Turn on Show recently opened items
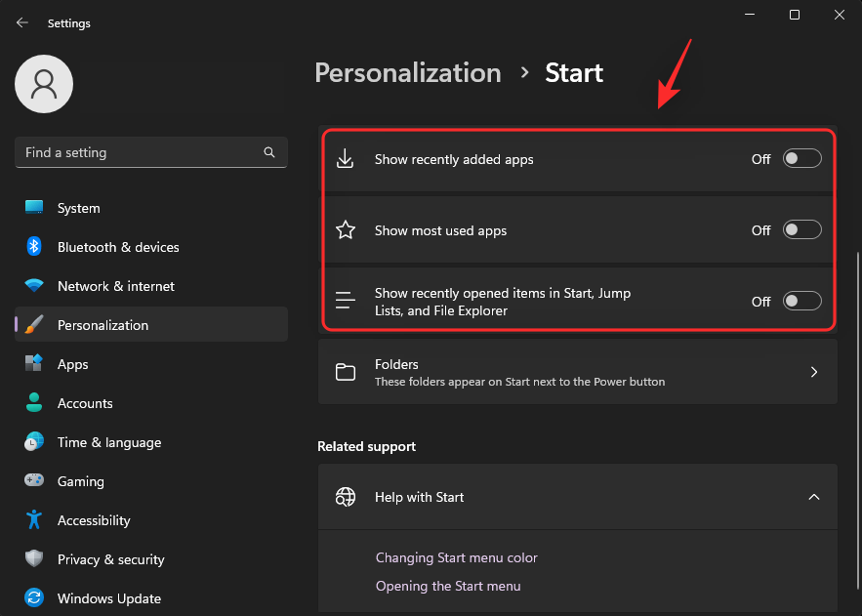The image size is (862, 616). [x=801, y=301]
